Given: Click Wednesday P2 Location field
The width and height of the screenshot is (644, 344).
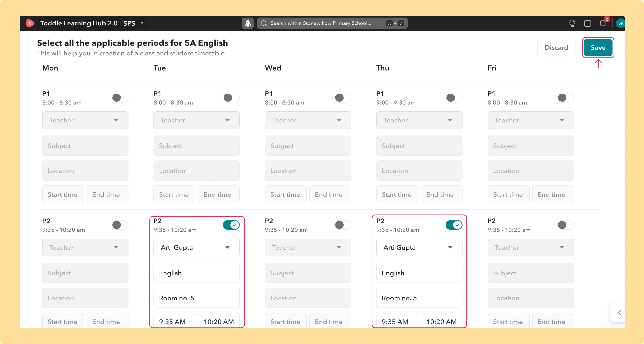Looking at the screenshot, I should tap(308, 298).
